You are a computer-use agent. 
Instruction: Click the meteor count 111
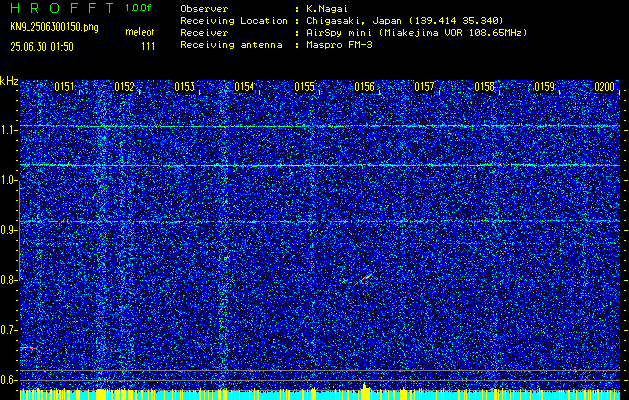click(148, 47)
